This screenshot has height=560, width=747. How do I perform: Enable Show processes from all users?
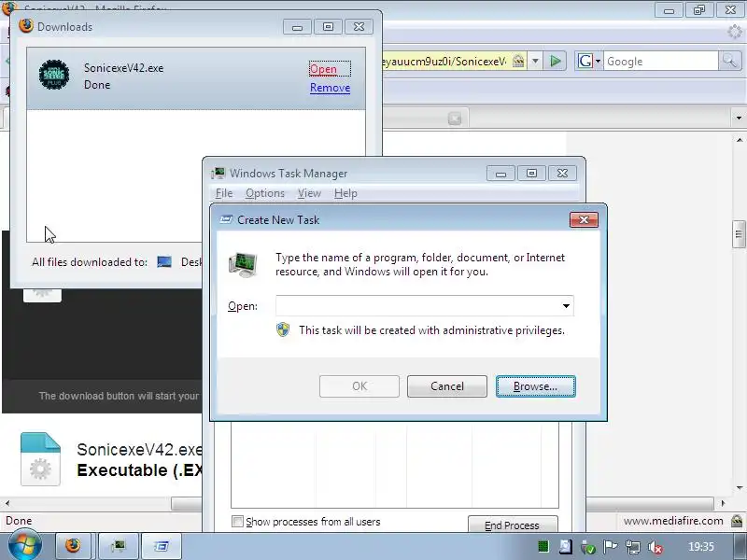[x=237, y=522]
